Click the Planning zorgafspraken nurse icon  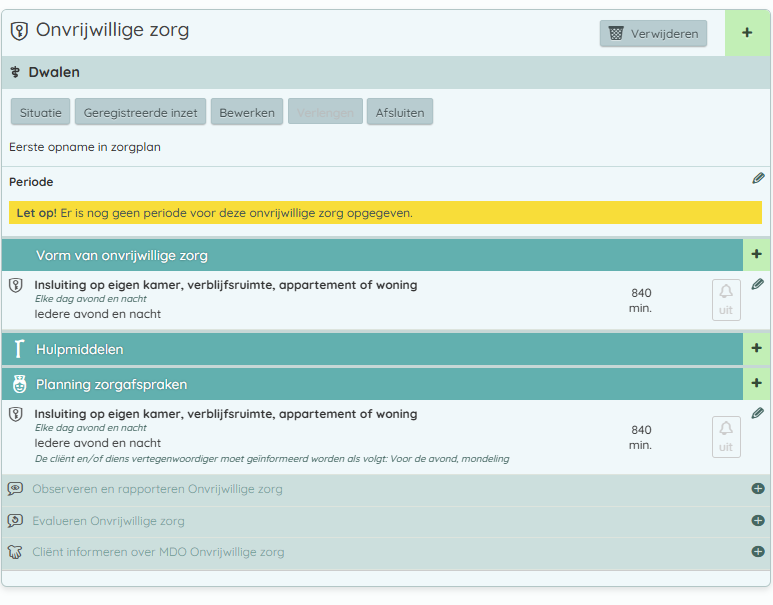(19, 384)
